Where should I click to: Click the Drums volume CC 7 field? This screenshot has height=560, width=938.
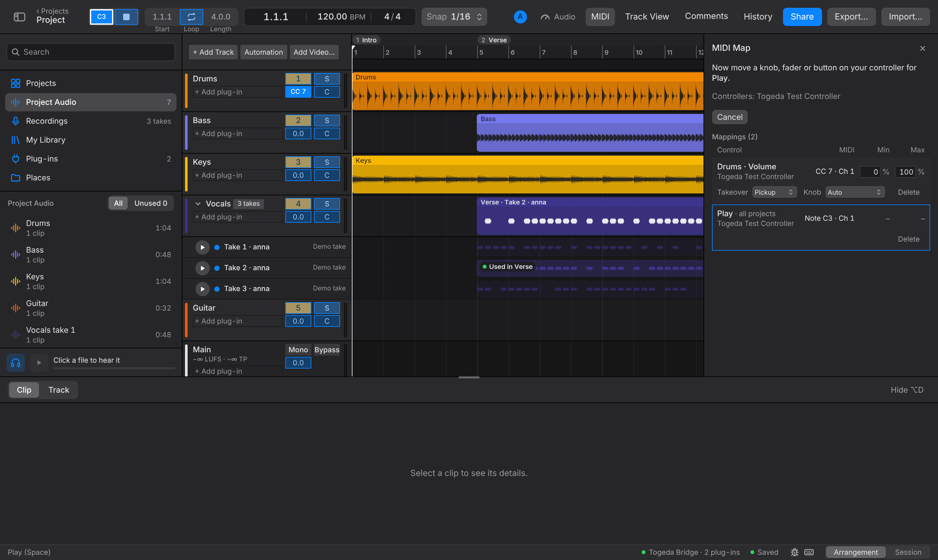coord(298,92)
